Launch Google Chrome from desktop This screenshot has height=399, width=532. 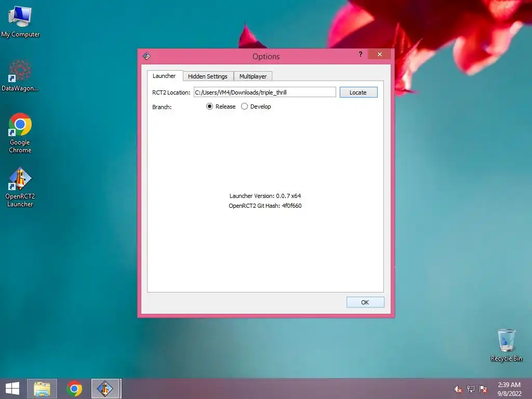pos(20,132)
